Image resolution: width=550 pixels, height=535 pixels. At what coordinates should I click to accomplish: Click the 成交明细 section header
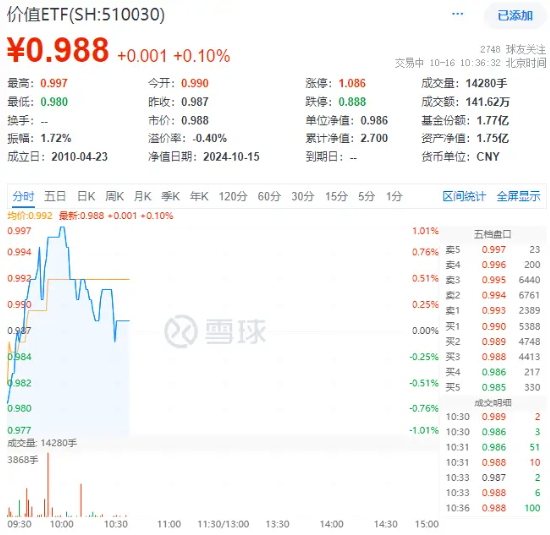pos(492,403)
